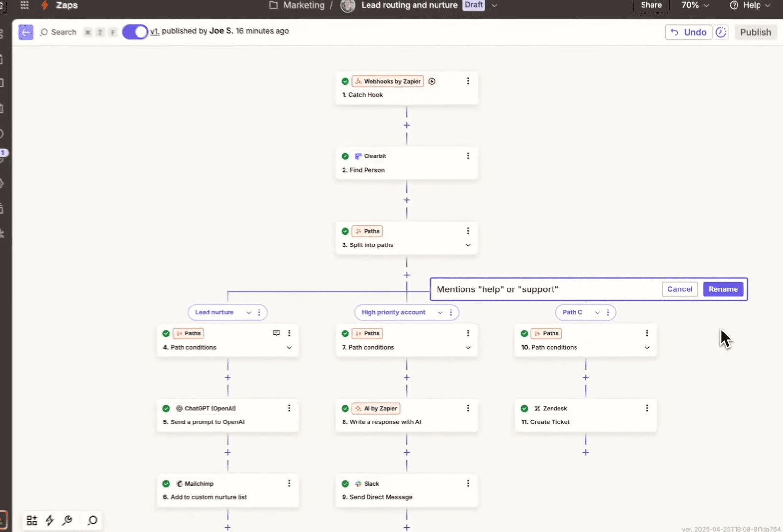
Task: Open the Help menu
Action: point(750,5)
